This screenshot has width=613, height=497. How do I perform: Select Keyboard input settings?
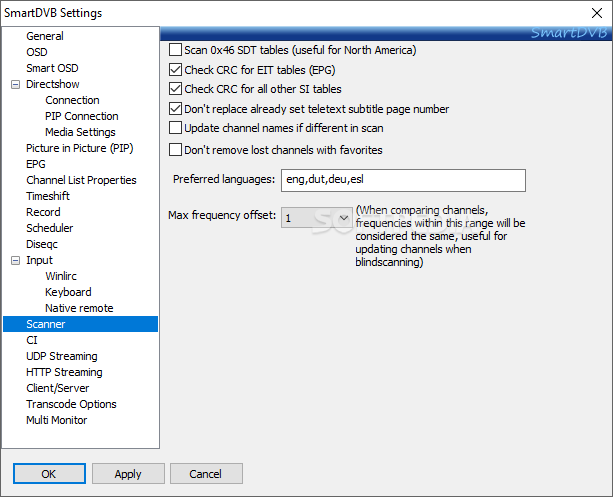point(68,292)
